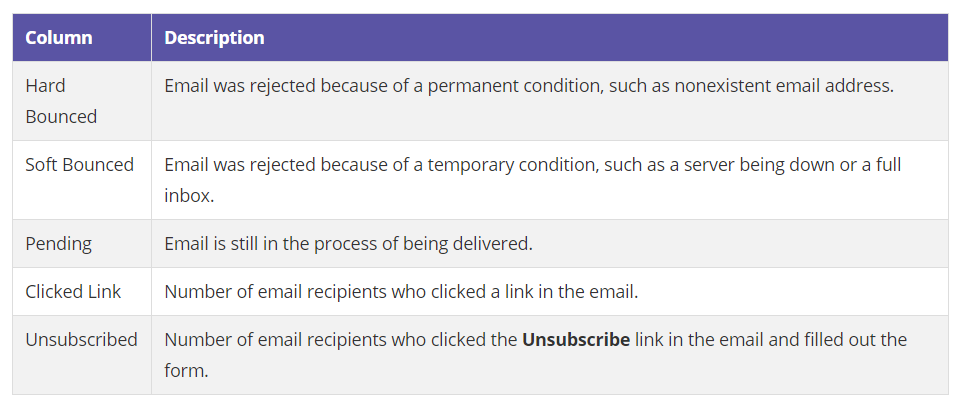Image resolution: width=964 pixels, height=417 pixels.
Task: Select the "Soft Bounced" cell
Action: pos(79,165)
